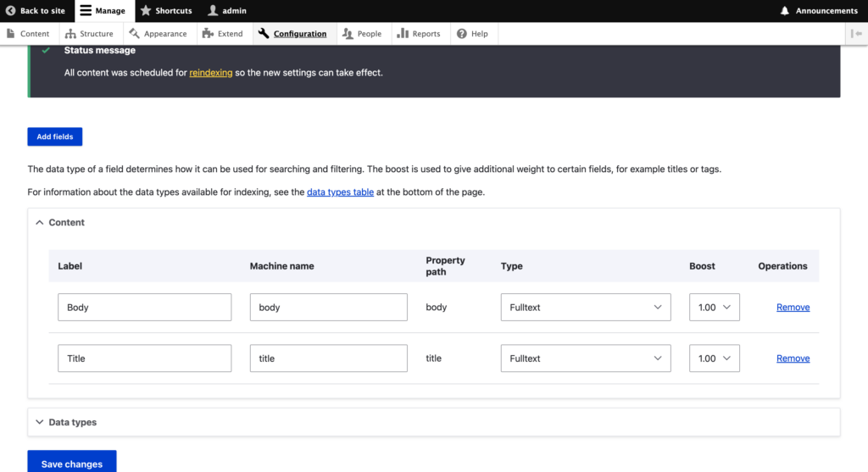The height and width of the screenshot is (472, 868).
Task: Change the Boost value for Body
Action: tap(714, 308)
